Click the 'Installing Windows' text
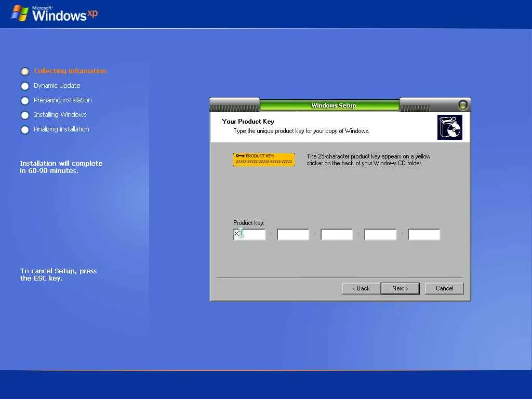 pyautogui.click(x=60, y=115)
